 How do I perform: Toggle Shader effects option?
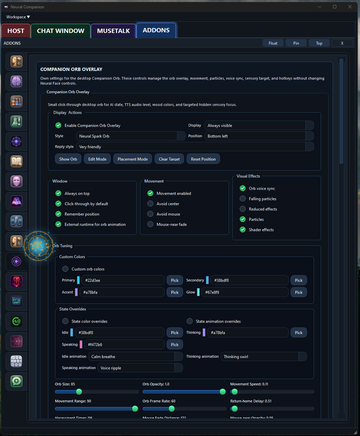click(243, 230)
